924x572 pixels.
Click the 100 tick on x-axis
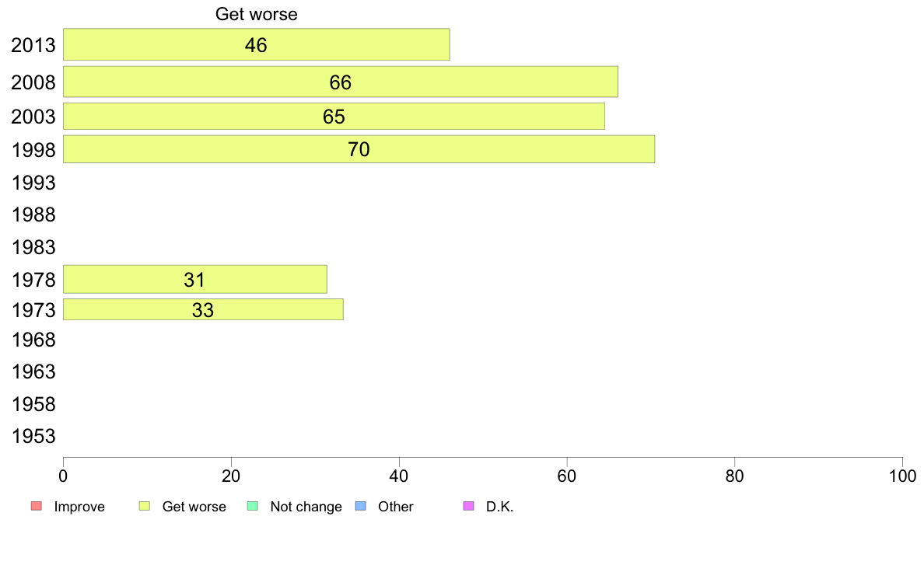pos(902,476)
